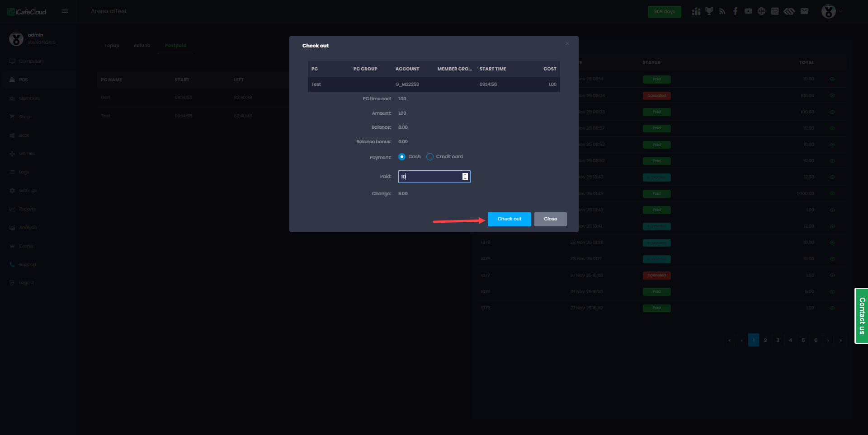Open the trophy icon in header
This screenshot has height=435, width=868.
click(x=709, y=11)
